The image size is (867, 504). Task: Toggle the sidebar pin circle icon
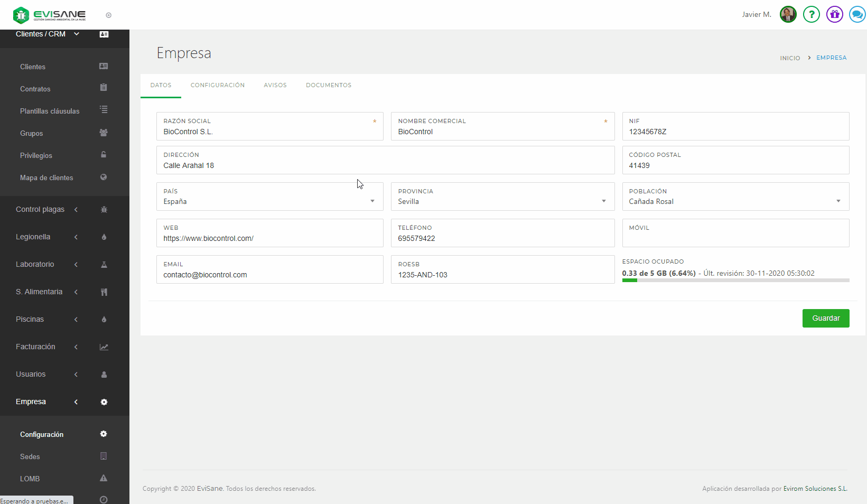[x=109, y=15]
